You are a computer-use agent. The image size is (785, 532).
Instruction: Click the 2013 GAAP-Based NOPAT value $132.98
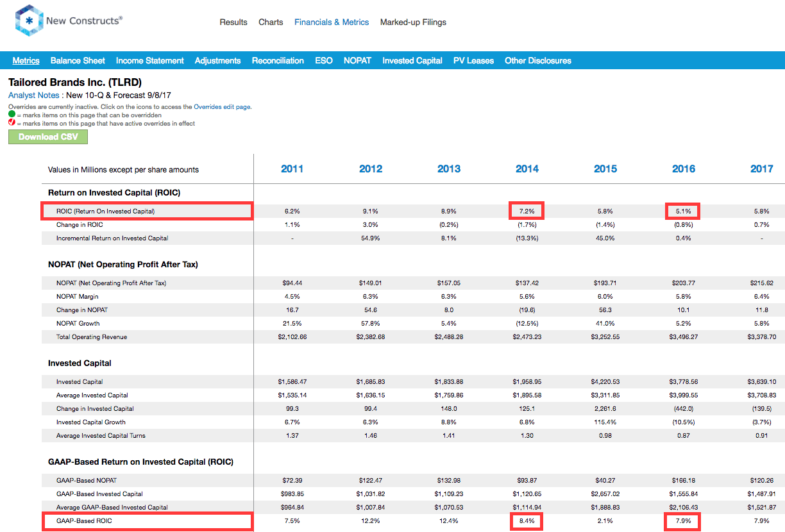(449, 480)
